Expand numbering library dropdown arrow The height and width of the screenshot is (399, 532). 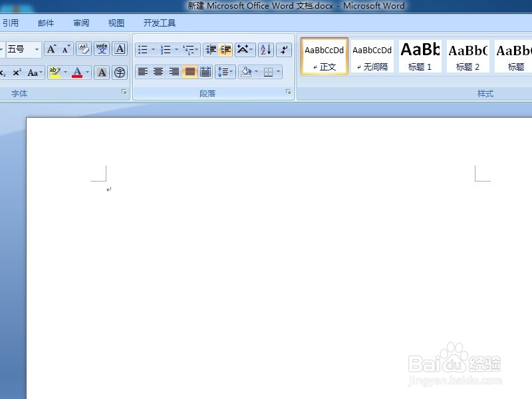(x=176, y=50)
